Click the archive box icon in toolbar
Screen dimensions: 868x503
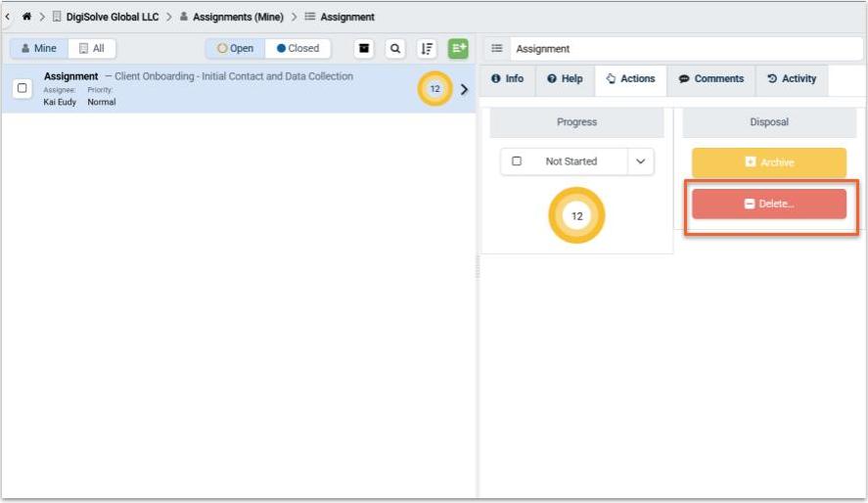tap(364, 49)
